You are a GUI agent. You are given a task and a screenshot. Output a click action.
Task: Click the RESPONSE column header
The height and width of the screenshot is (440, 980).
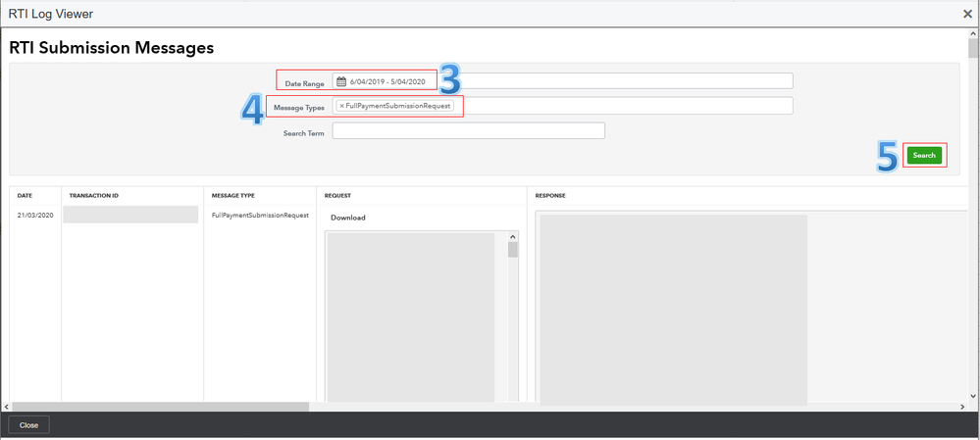[x=550, y=196]
